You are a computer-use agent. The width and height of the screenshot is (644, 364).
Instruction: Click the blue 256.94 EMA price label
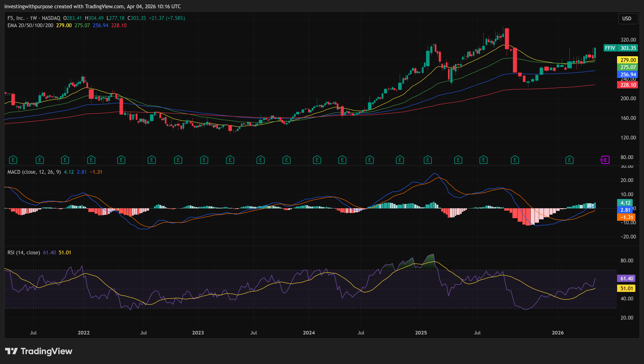coord(628,74)
